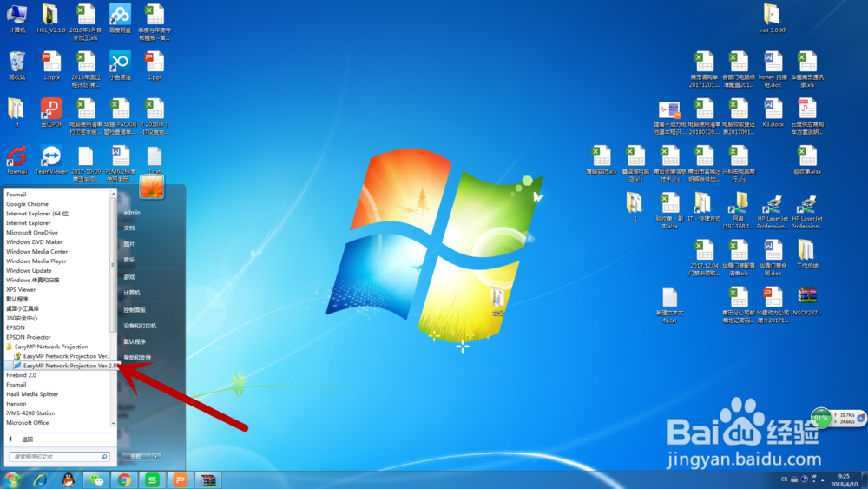Select the 回收站 recycle bin icon
This screenshot has width=868, height=489.
[x=16, y=65]
